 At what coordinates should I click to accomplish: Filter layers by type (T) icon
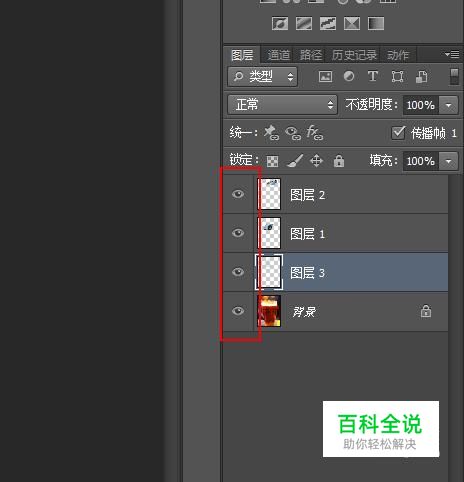[x=373, y=77]
